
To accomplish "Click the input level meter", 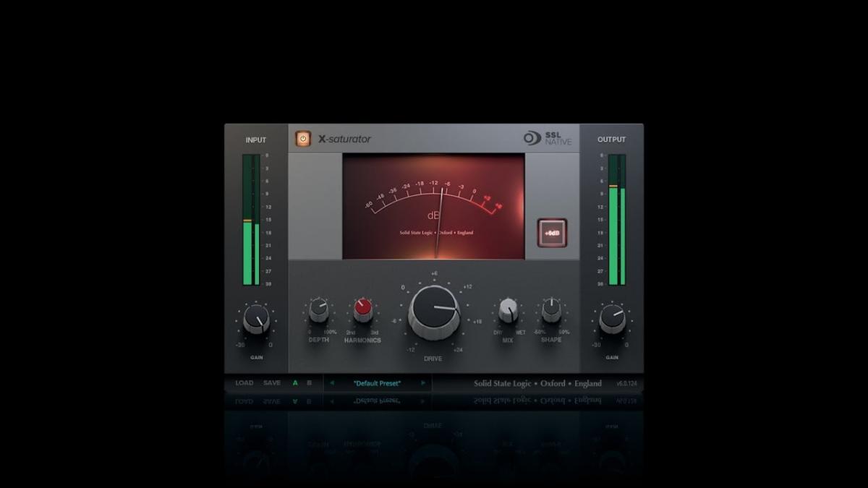I will pos(251,221).
